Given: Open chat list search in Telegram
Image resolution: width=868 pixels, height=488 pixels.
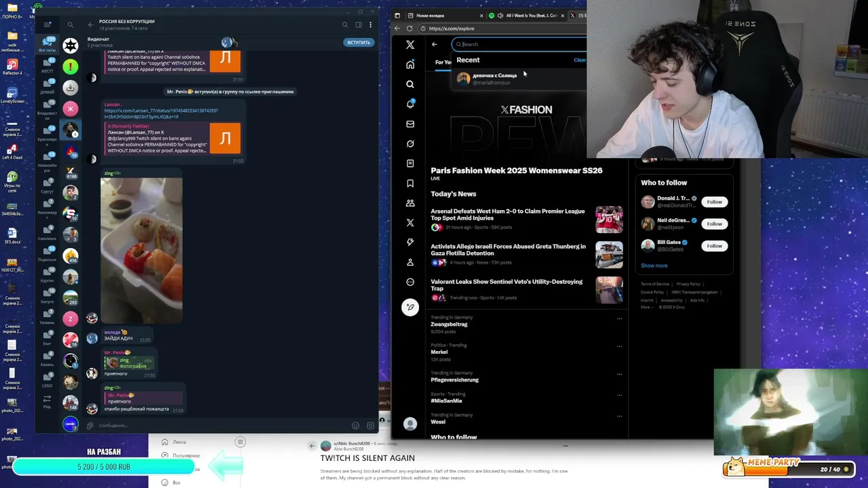Looking at the screenshot, I should 70,25.
